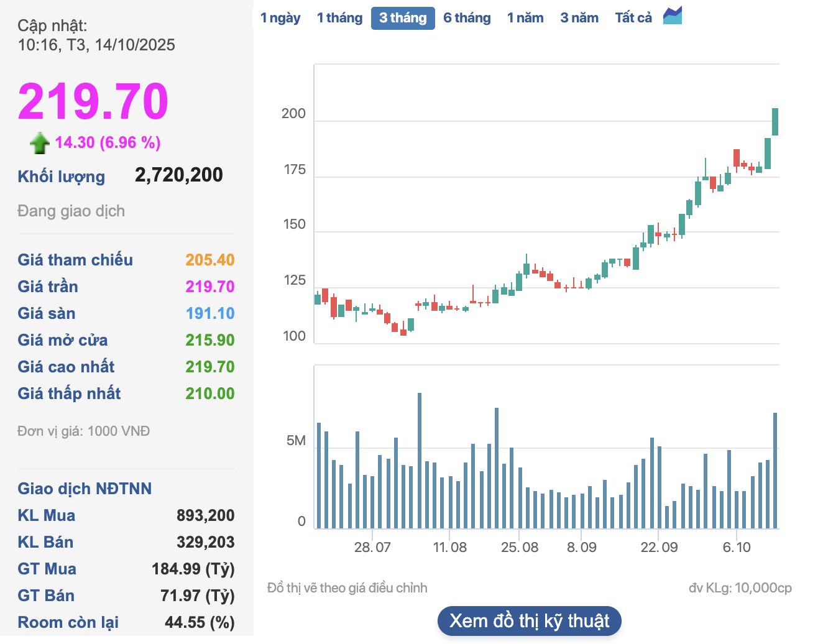Viewport: 823px width, 644px height.
Task: View the "3 năm" chart
Action: 579,17
